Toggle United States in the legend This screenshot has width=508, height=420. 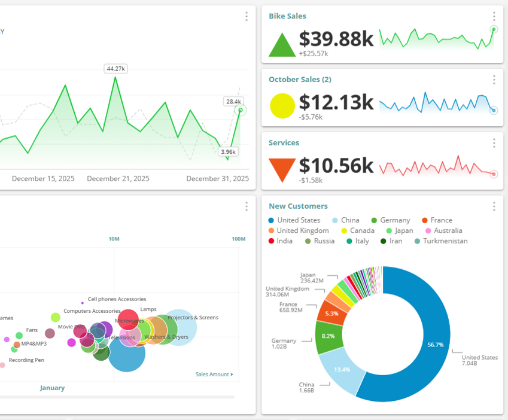coord(294,220)
